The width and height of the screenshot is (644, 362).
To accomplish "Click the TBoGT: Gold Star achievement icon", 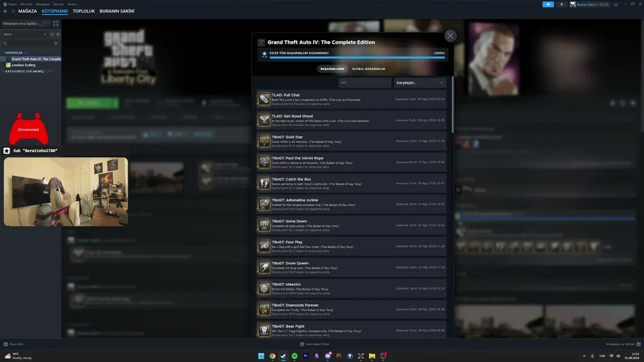I will [x=264, y=141].
